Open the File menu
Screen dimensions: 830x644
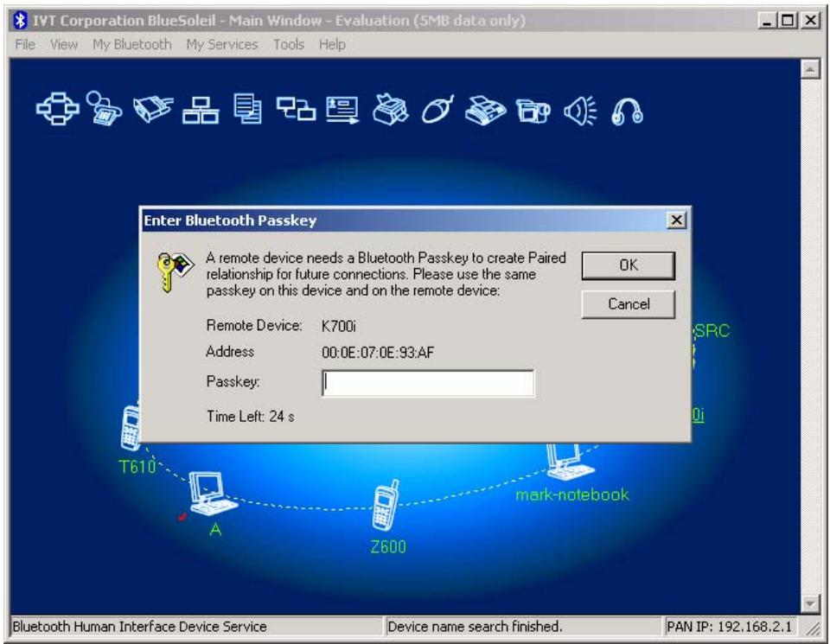[x=25, y=44]
